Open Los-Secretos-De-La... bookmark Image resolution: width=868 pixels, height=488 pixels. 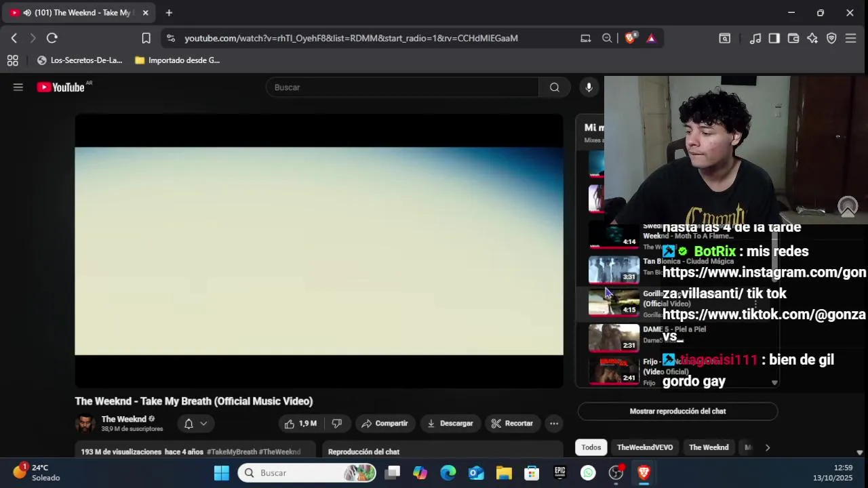80,60
